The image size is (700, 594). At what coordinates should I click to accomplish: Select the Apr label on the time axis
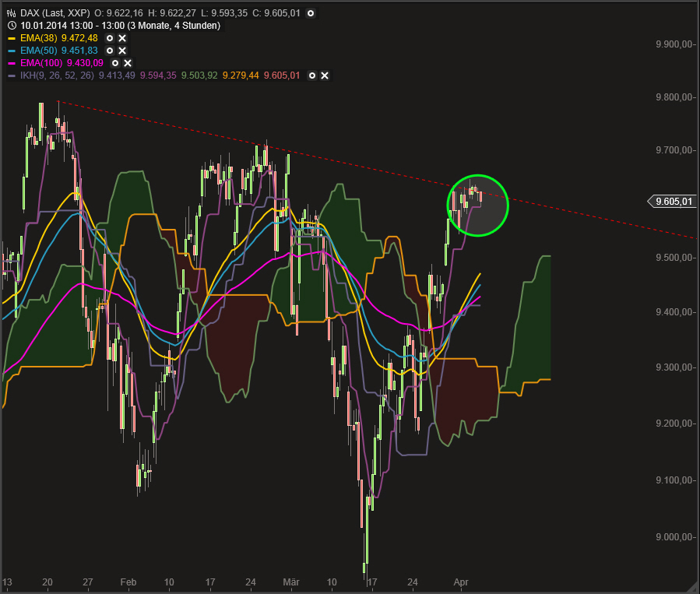point(461,582)
